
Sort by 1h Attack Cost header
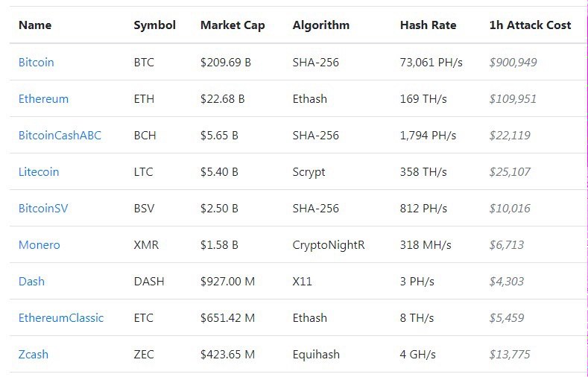tap(530, 25)
